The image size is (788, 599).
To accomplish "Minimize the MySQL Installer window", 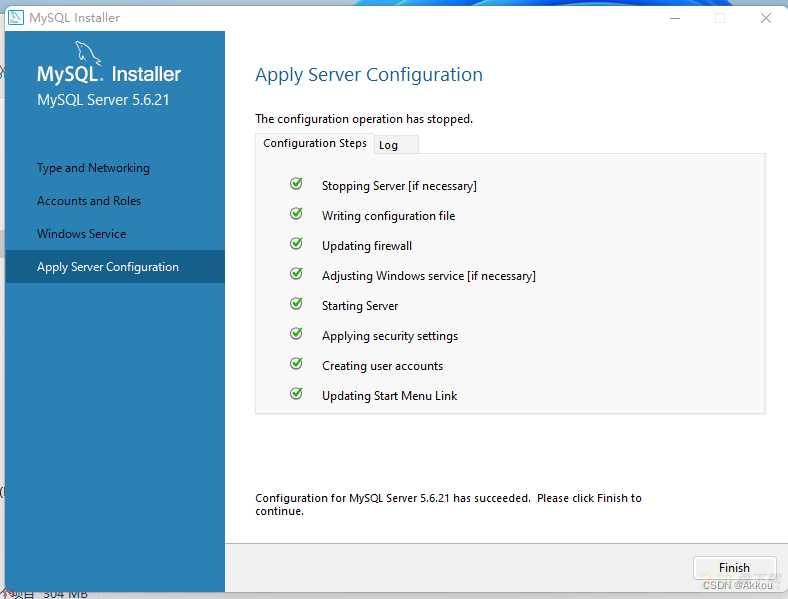I will pyautogui.click(x=675, y=19).
